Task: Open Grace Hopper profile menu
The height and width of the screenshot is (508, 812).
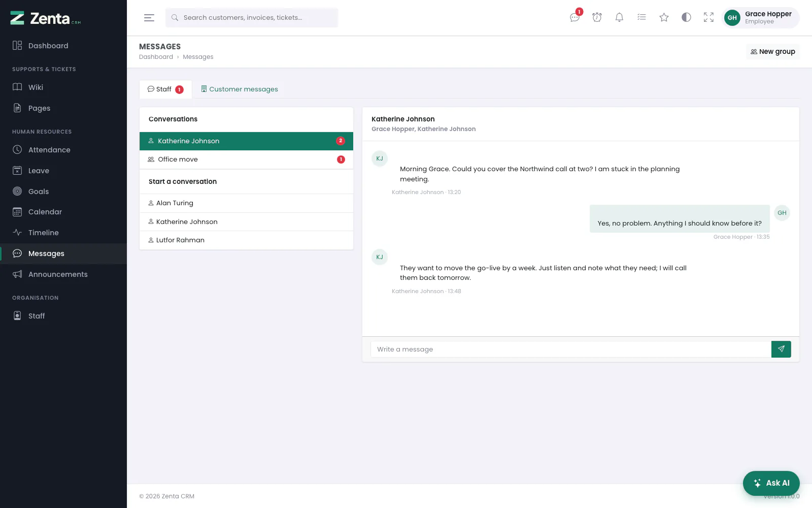Action: point(761,18)
